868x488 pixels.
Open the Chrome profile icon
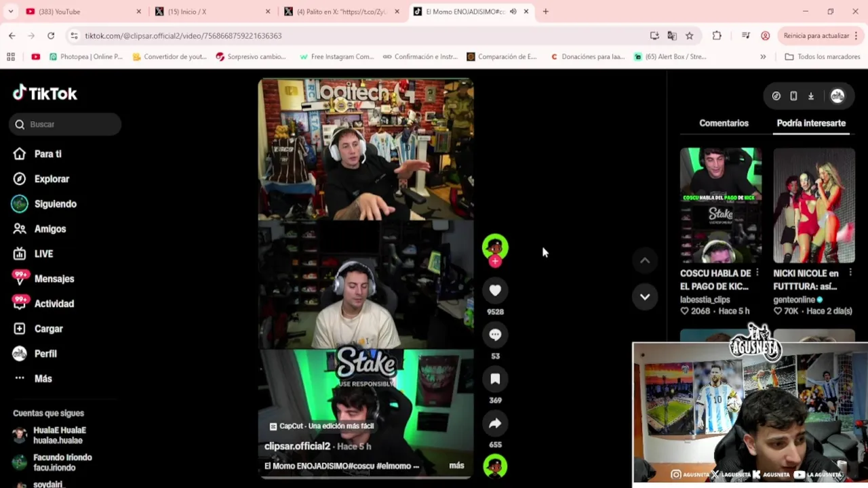point(765,36)
